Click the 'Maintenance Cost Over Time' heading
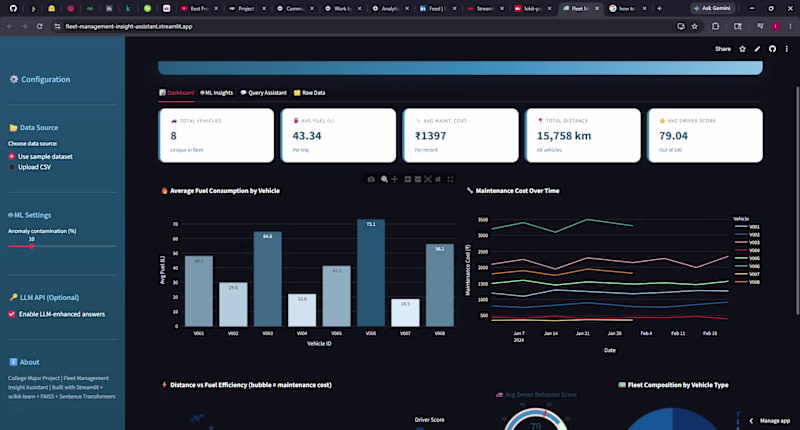Screen dimensions: 800x430 (x=517, y=191)
